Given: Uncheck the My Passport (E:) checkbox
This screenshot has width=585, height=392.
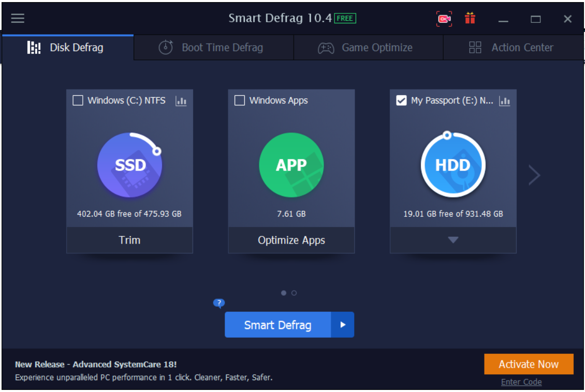Looking at the screenshot, I should click(x=401, y=101).
